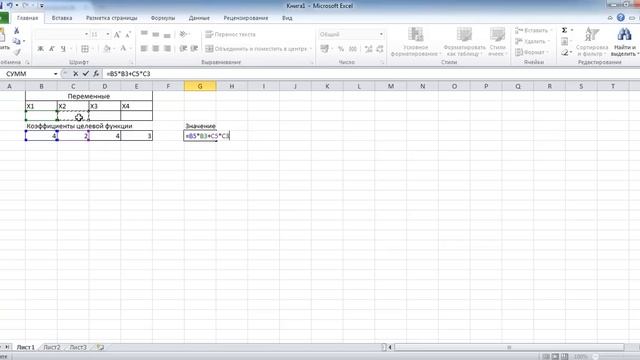Decrease decimal places icon
640x360 pixels.
[380, 49]
